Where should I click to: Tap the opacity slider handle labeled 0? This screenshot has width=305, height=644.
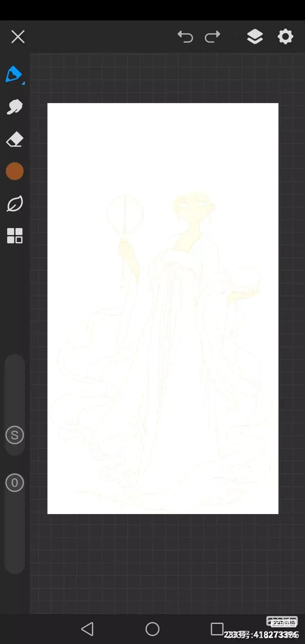15,483
